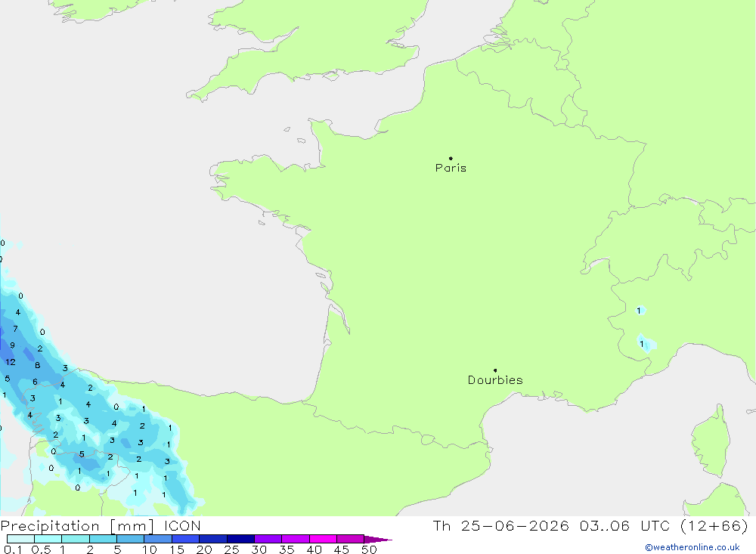The height and width of the screenshot is (554, 756).
Task: Click the '25' legend scale label
Action: pyautogui.click(x=232, y=549)
